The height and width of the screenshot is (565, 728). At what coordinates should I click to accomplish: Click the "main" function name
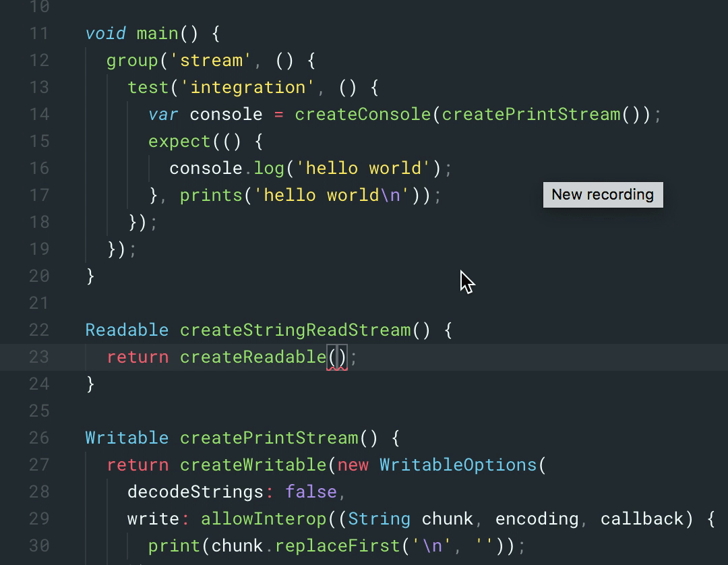(x=157, y=34)
